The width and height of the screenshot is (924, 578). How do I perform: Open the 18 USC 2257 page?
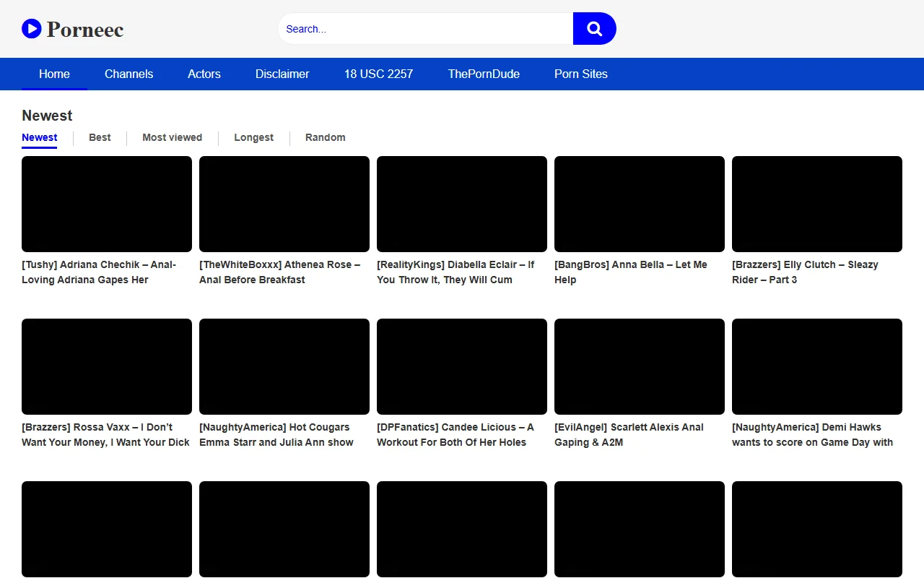(378, 74)
